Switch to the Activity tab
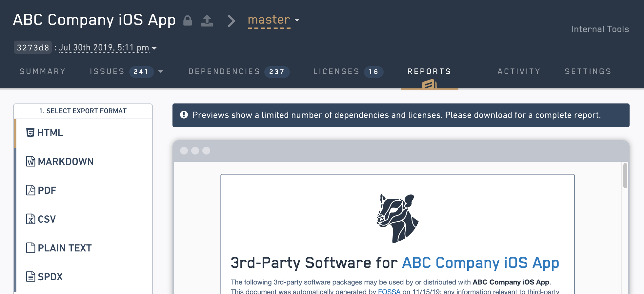Screen dimensions: 644x294 pos(519,71)
